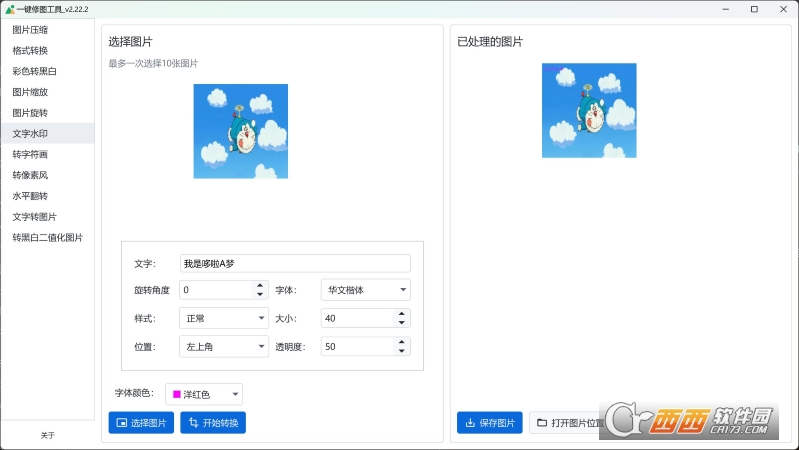The image size is (799, 450).
Task: Click the magenta color swatch
Action: coord(177,394)
